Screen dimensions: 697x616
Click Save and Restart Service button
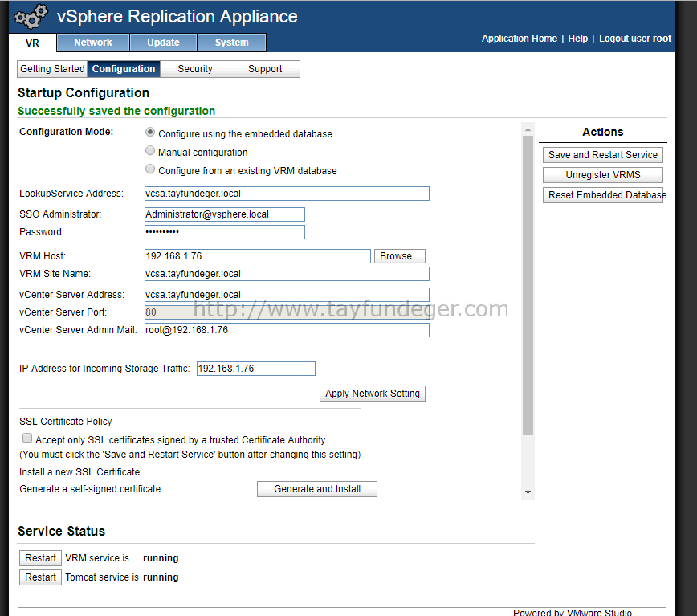click(x=603, y=155)
